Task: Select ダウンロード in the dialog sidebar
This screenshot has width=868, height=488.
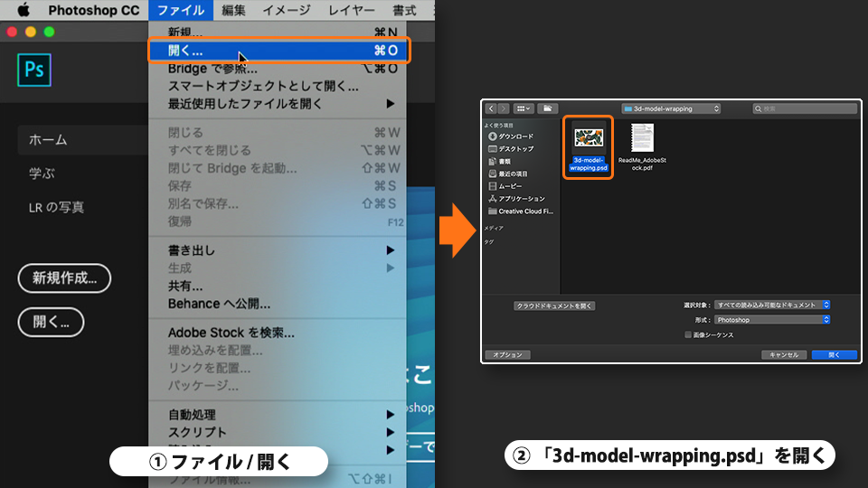Action: [511, 136]
